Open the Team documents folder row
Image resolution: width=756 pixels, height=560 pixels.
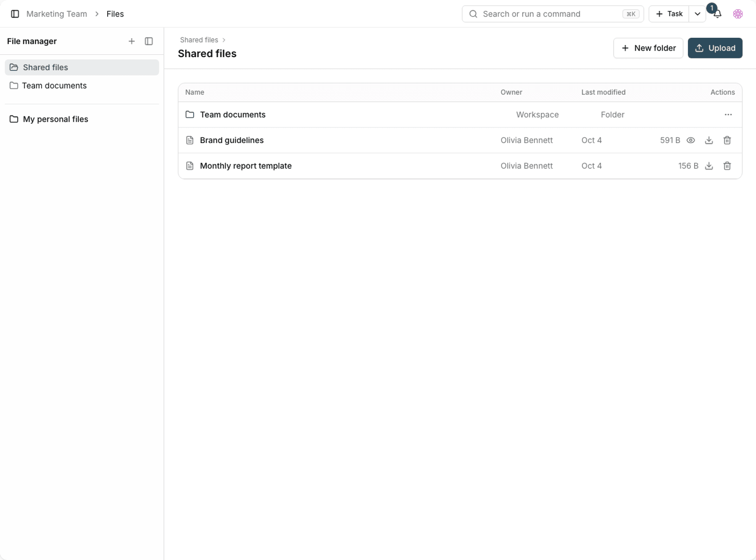pos(460,115)
